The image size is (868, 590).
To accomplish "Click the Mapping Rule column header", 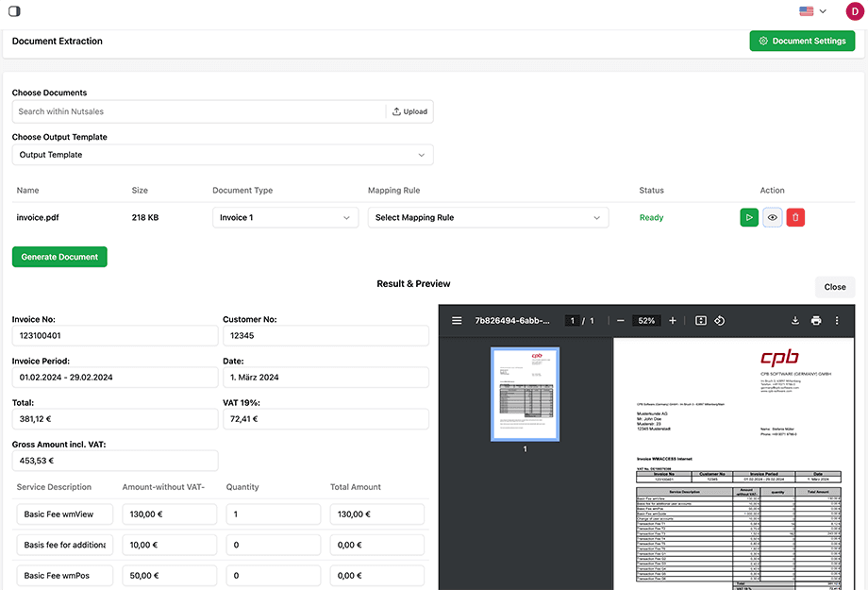I will [393, 190].
